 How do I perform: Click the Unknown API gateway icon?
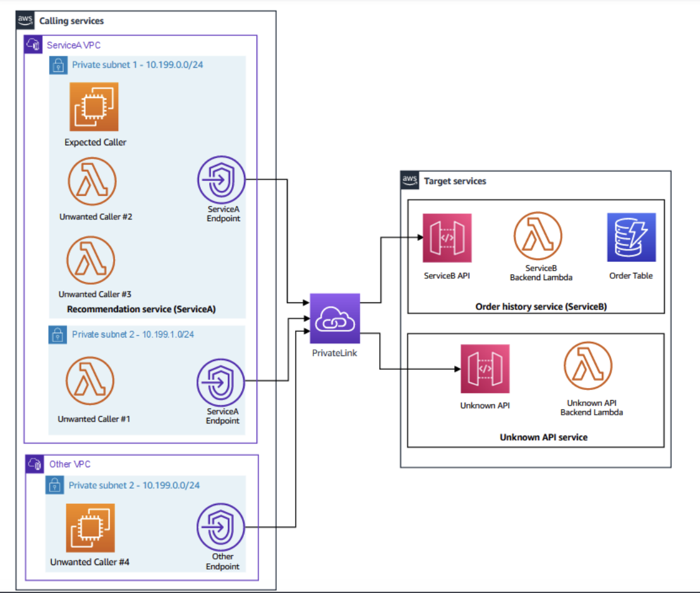click(x=485, y=369)
